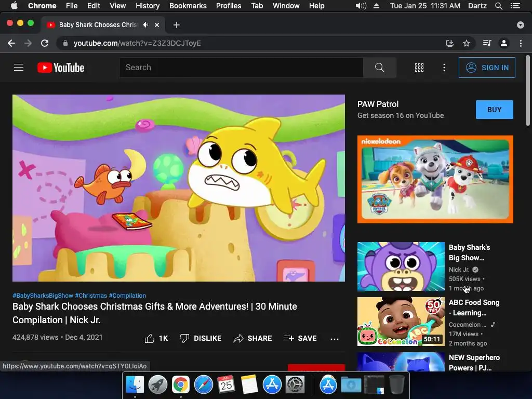Open Chrome three-dot menu
The width and height of the screenshot is (532, 399).
pos(521,43)
